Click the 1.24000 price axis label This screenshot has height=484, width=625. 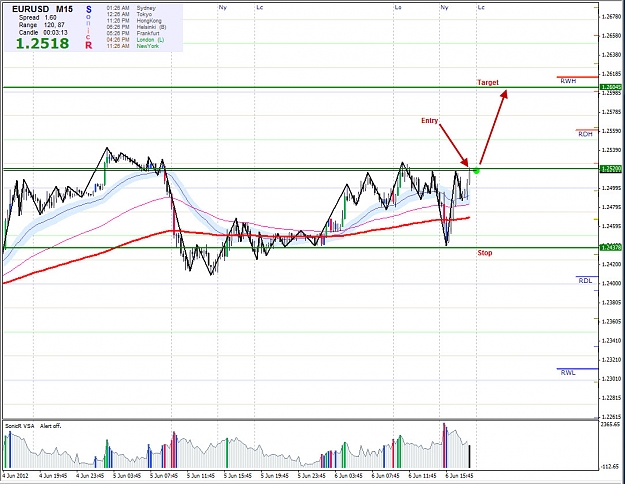pos(611,283)
